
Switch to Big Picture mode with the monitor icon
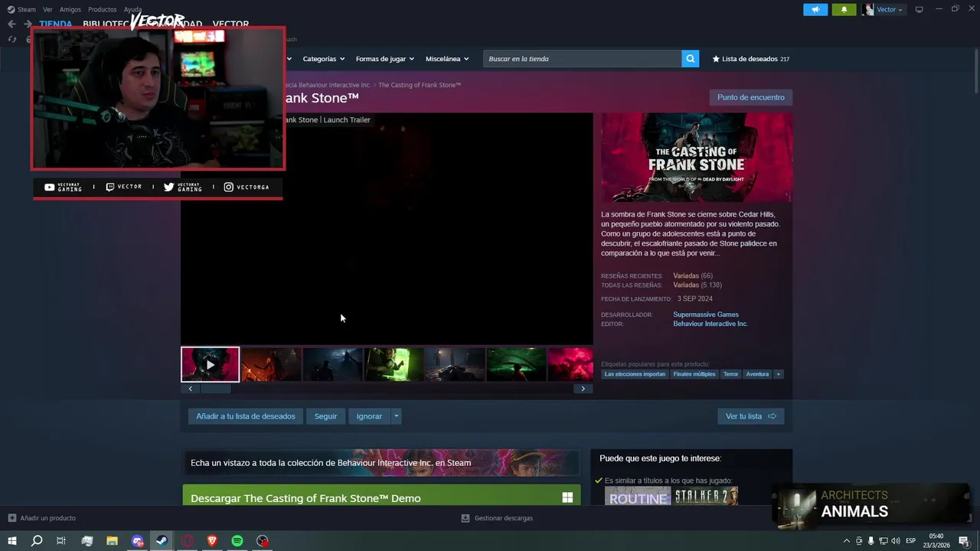920,9
